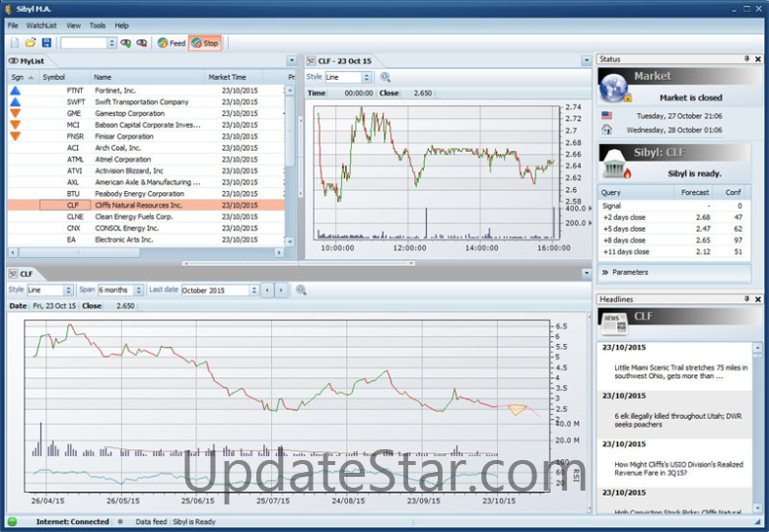Open headline about Little Miami Scenic Trail
The image size is (769, 532).
click(x=680, y=371)
